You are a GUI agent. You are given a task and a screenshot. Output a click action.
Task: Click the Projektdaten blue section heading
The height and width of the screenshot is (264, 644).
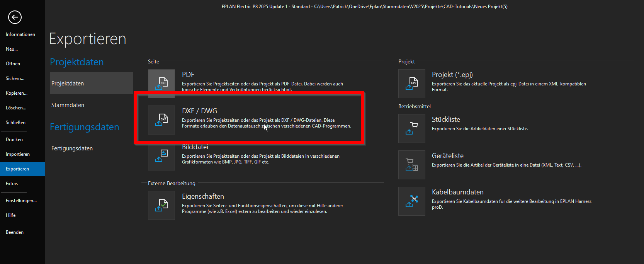(77, 62)
